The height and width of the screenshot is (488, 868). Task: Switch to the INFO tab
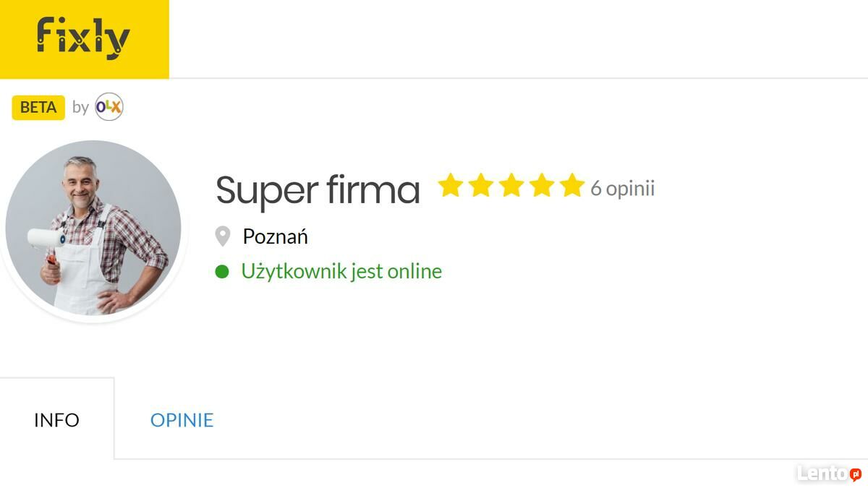56,420
